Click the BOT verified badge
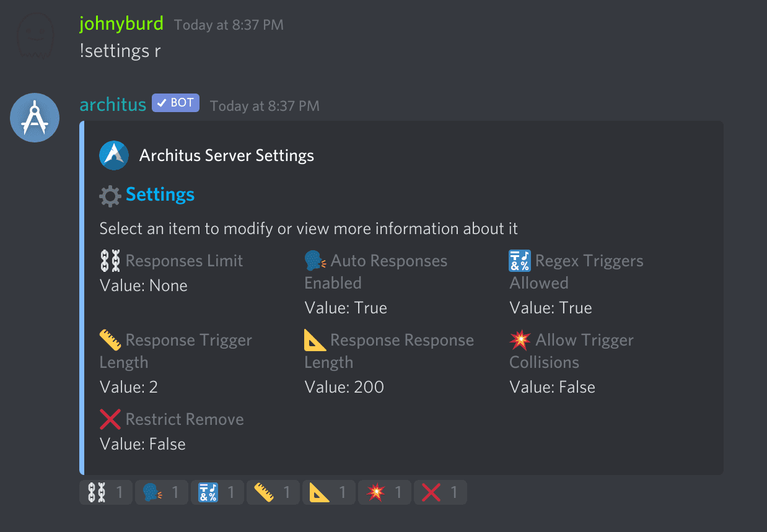Image resolution: width=767 pixels, height=532 pixels. point(175,103)
